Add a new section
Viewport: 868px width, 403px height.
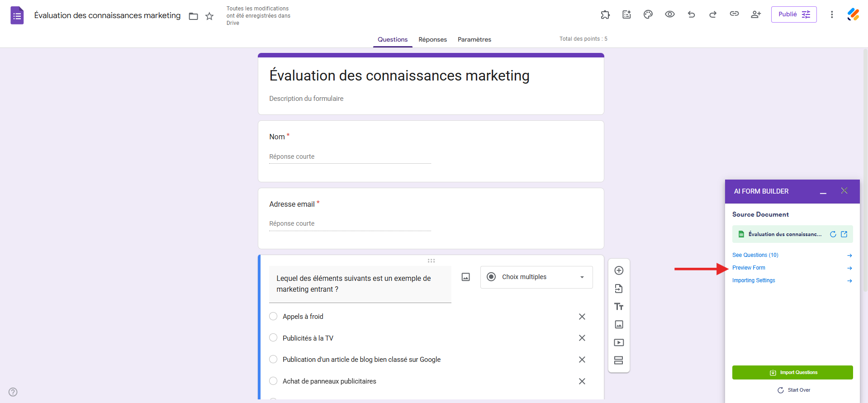pyautogui.click(x=619, y=360)
